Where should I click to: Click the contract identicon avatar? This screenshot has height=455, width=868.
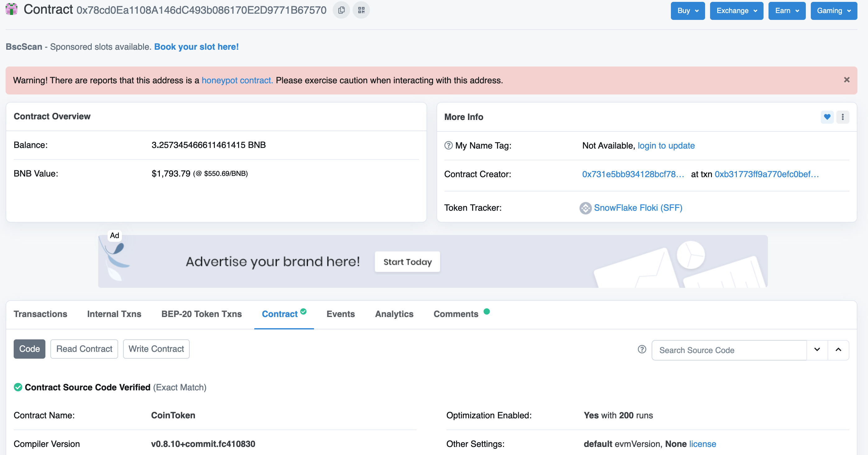[12, 9]
